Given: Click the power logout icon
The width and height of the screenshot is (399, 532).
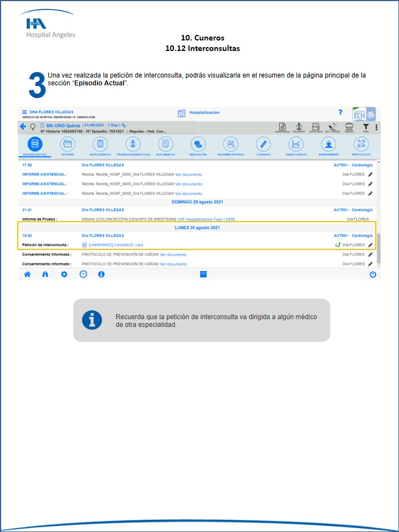Looking at the screenshot, I should click(373, 274).
